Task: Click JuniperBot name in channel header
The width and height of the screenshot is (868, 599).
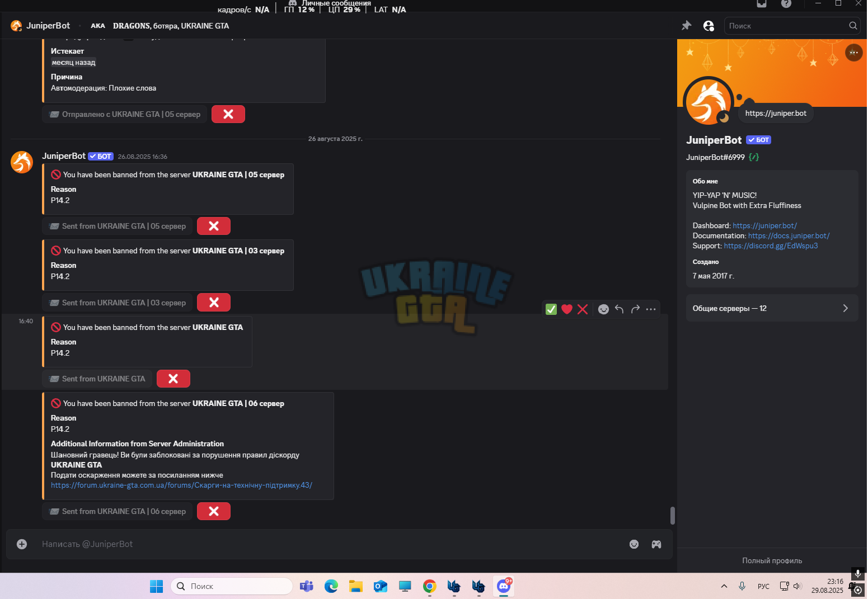Action: click(x=48, y=26)
